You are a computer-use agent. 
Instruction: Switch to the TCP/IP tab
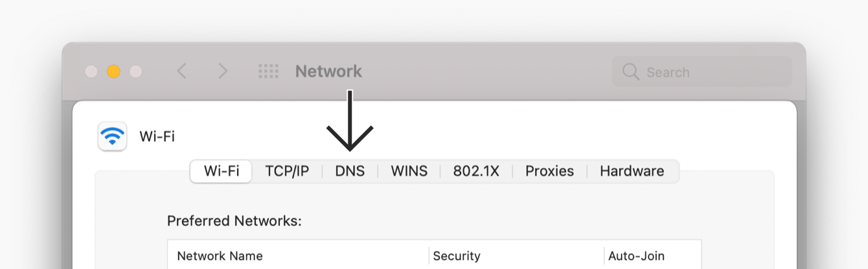287,171
